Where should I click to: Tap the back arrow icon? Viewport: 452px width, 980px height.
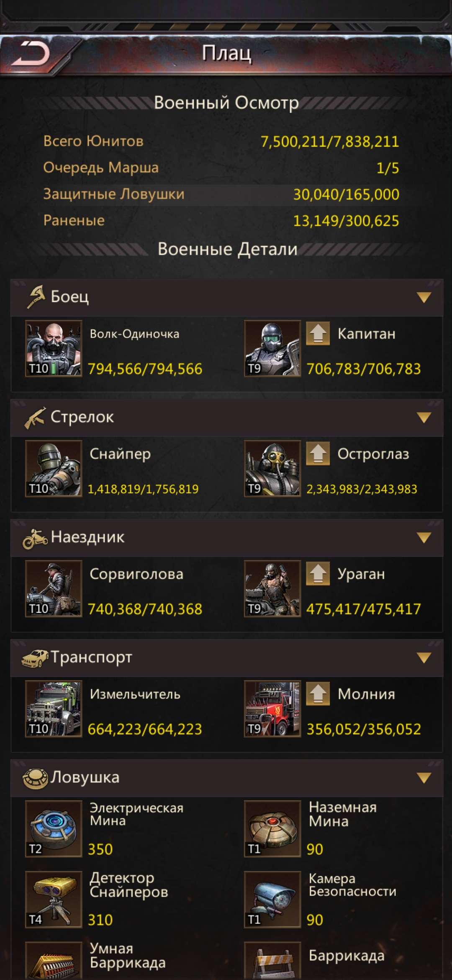[x=31, y=54]
